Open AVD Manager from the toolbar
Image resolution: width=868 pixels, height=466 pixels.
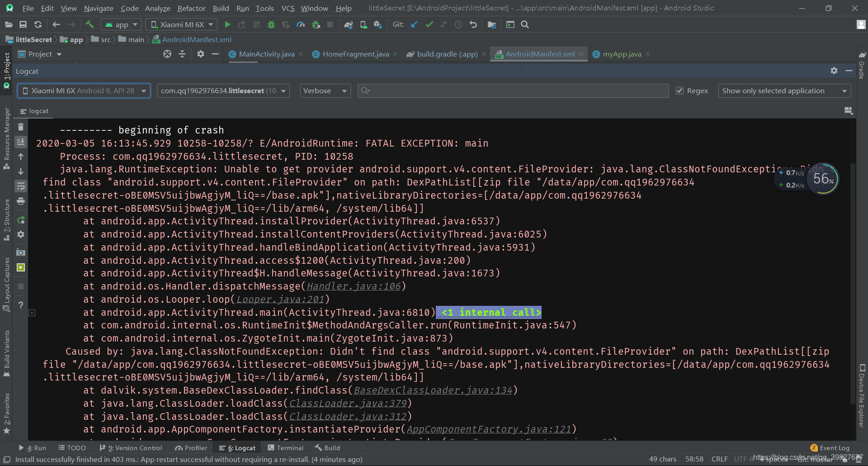363,24
